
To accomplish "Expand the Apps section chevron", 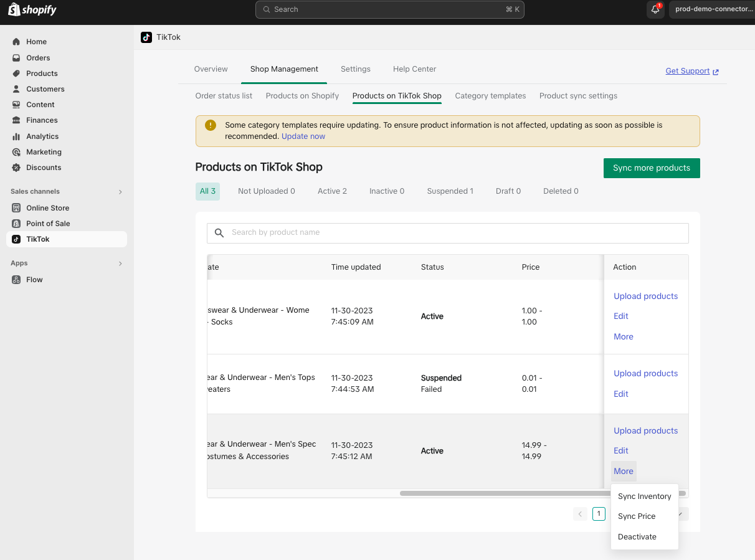I will pyautogui.click(x=120, y=263).
